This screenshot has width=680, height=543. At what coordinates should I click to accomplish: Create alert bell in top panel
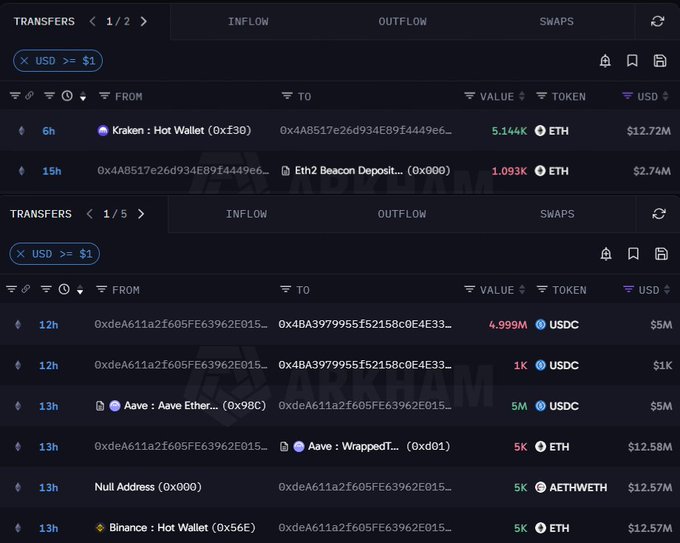tap(605, 61)
